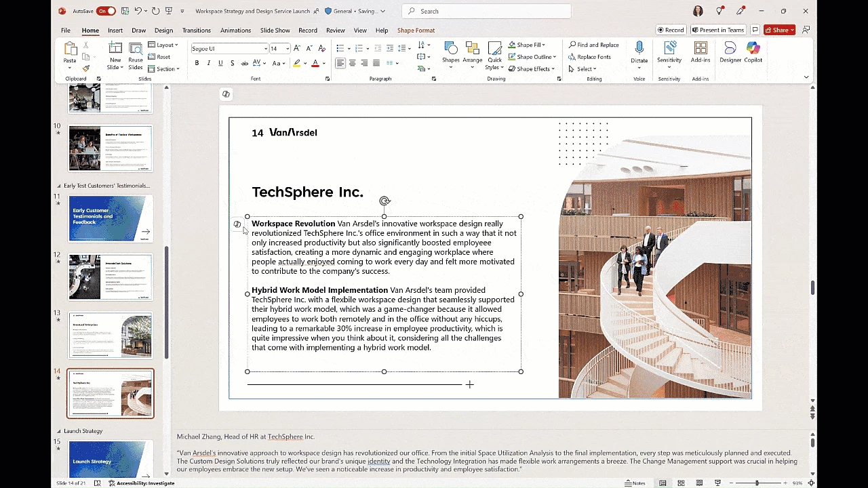The height and width of the screenshot is (488, 868).
Task: Open the font name combo box
Action: (229, 48)
